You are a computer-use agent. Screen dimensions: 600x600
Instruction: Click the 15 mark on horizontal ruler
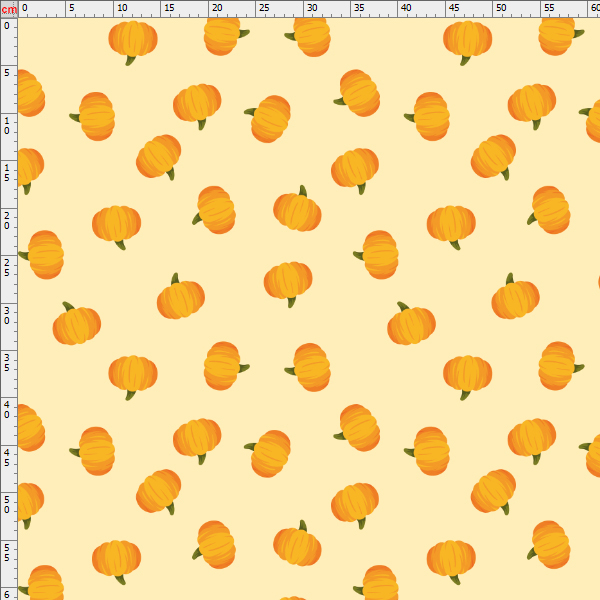[170, 8]
